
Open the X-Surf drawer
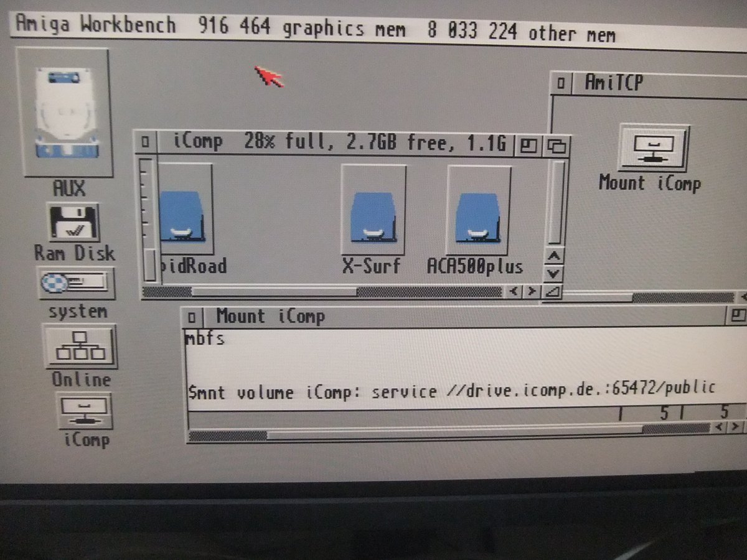click(373, 210)
